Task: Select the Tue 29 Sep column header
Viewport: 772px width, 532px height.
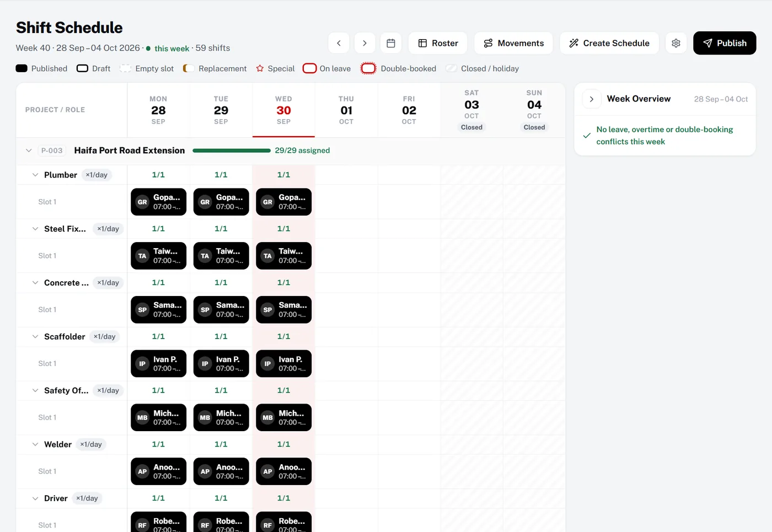Action: pyautogui.click(x=221, y=110)
